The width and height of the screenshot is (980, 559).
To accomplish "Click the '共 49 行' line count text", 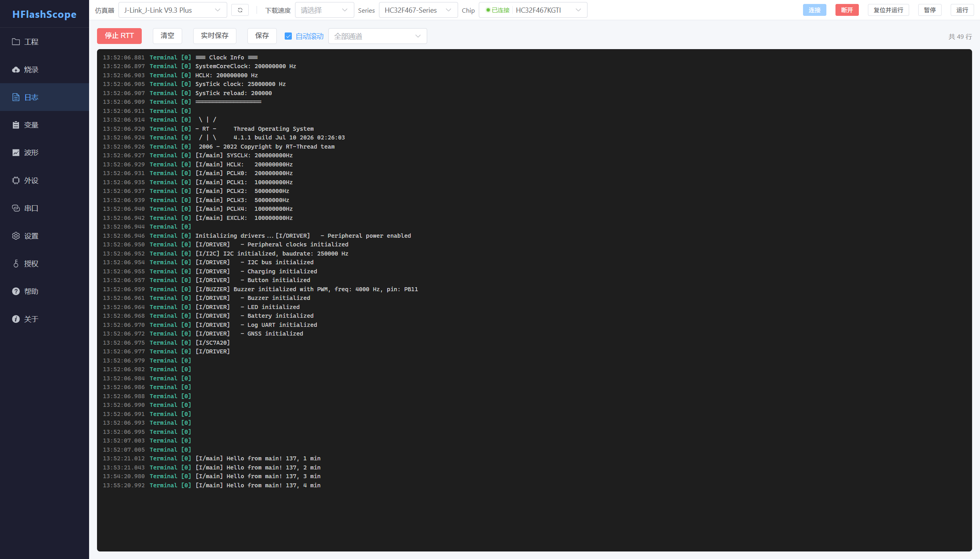I will pyautogui.click(x=960, y=36).
